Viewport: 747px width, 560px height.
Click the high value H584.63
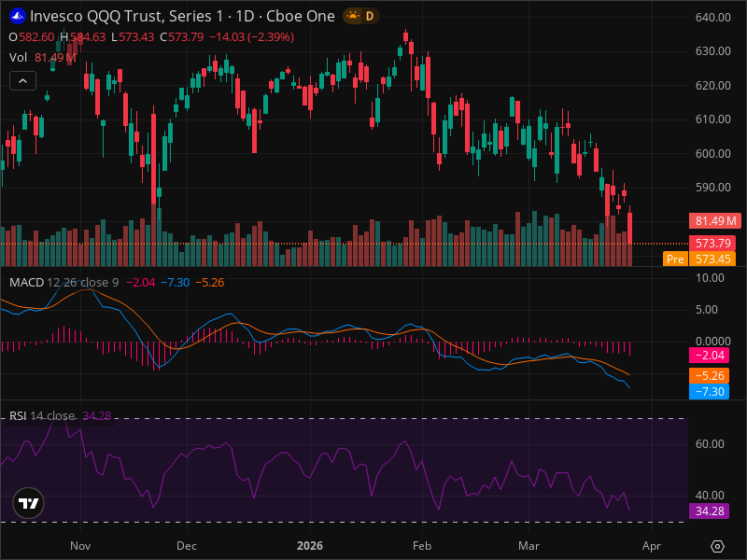pos(82,37)
